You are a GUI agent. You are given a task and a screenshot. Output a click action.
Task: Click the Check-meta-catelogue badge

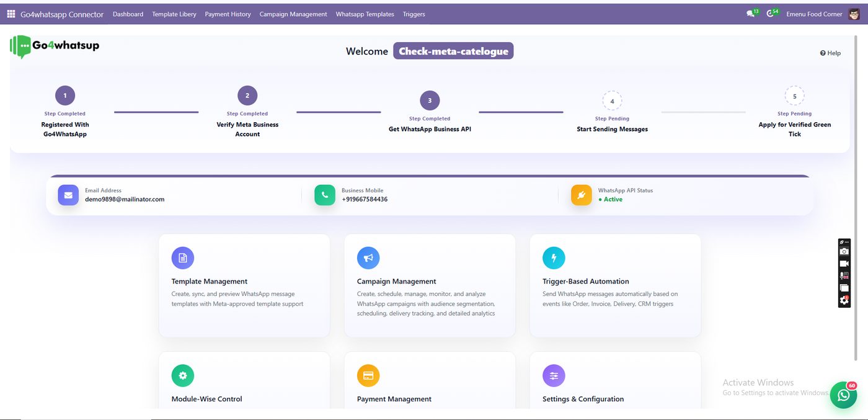tap(453, 51)
